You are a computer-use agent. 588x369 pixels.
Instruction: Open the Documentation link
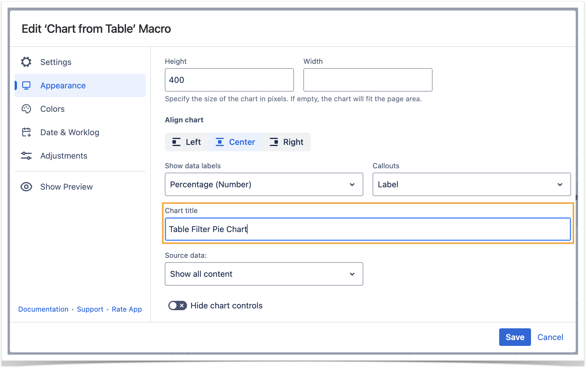43,309
